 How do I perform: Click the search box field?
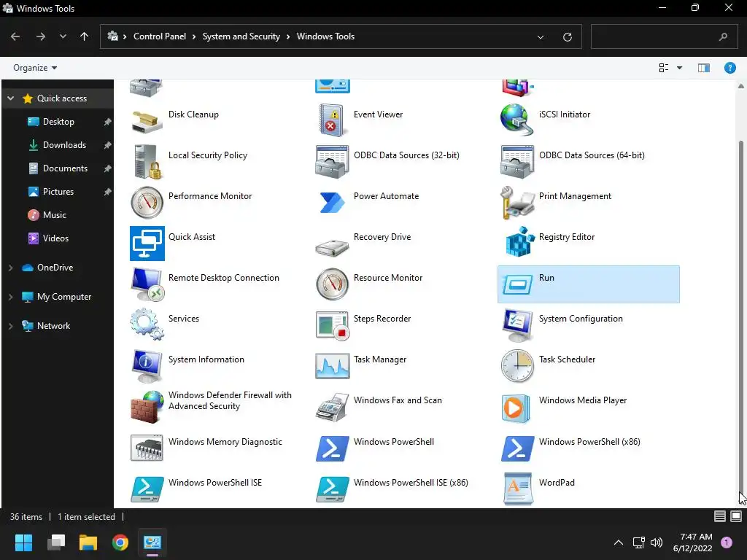click(x=665, y=36)
